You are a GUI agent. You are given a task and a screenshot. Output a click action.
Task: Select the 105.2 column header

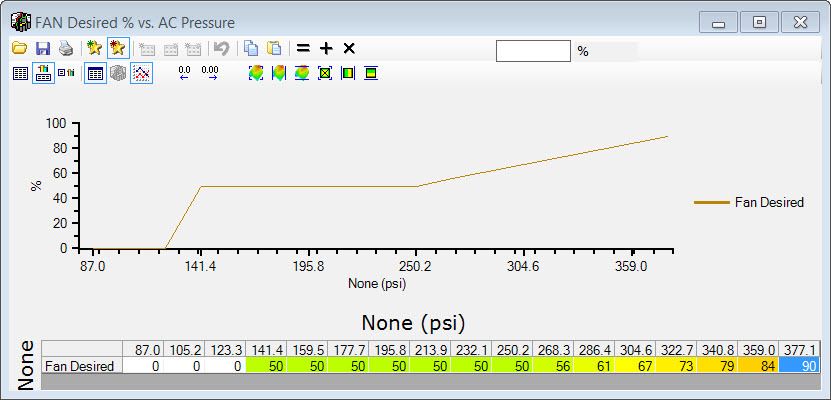click(184, 350)
